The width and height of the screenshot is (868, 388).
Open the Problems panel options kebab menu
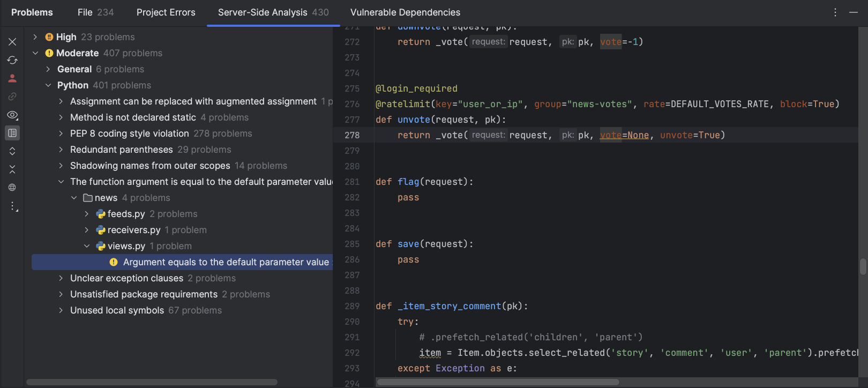click(x=835, y=12)
